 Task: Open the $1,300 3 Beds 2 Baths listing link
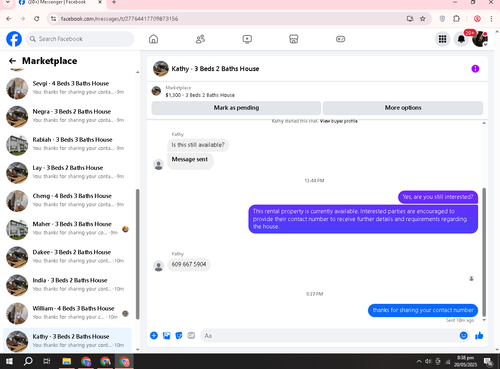coord(200,95)
